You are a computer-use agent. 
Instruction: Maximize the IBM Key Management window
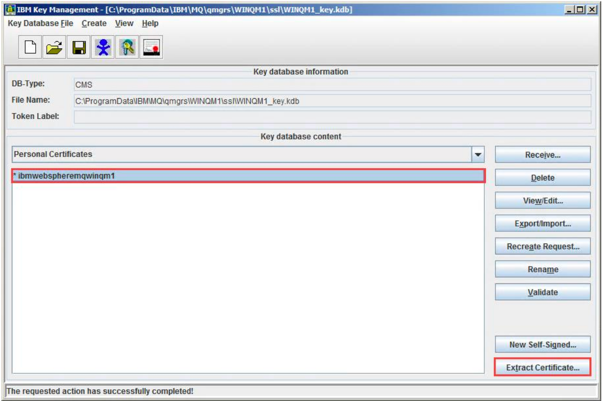(580, 9)
